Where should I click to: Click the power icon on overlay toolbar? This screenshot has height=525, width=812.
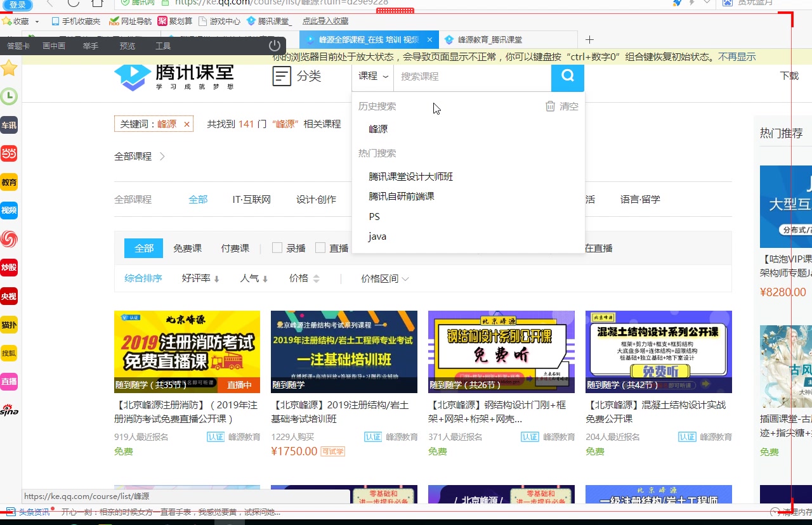(275, 46)
